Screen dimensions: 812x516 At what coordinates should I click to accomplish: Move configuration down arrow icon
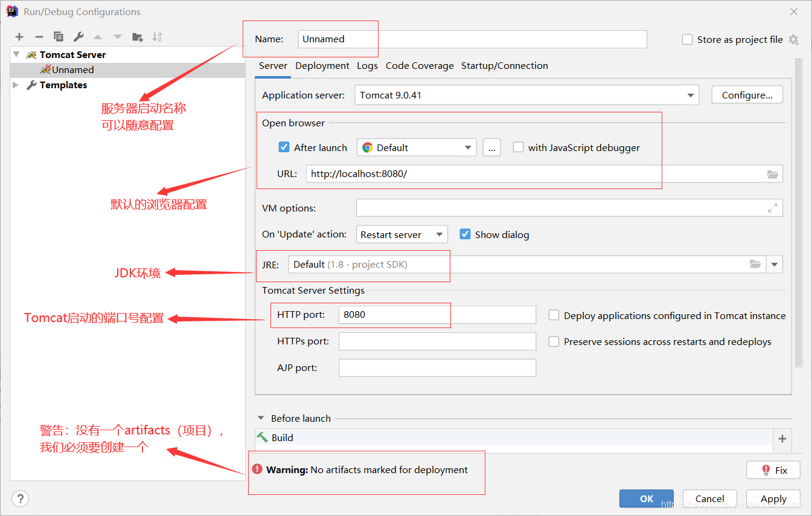(x=118, y=37)
